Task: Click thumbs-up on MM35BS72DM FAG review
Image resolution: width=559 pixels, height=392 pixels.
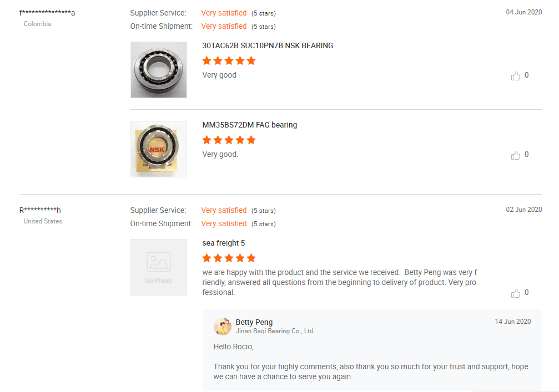Action: [x=516, y=155]
